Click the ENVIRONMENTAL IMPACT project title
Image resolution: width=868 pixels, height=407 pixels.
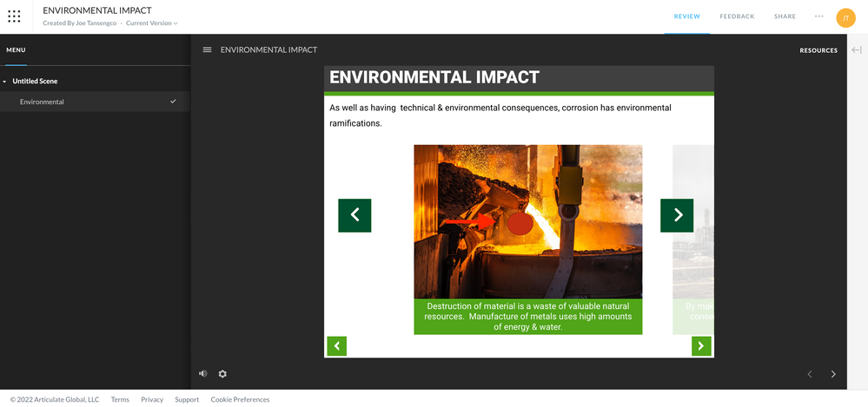(97, 10)
